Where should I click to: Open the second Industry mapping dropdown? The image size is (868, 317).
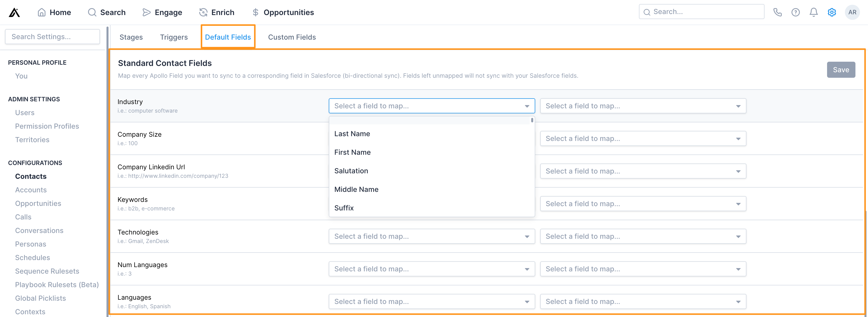click(x=643, y=106)
